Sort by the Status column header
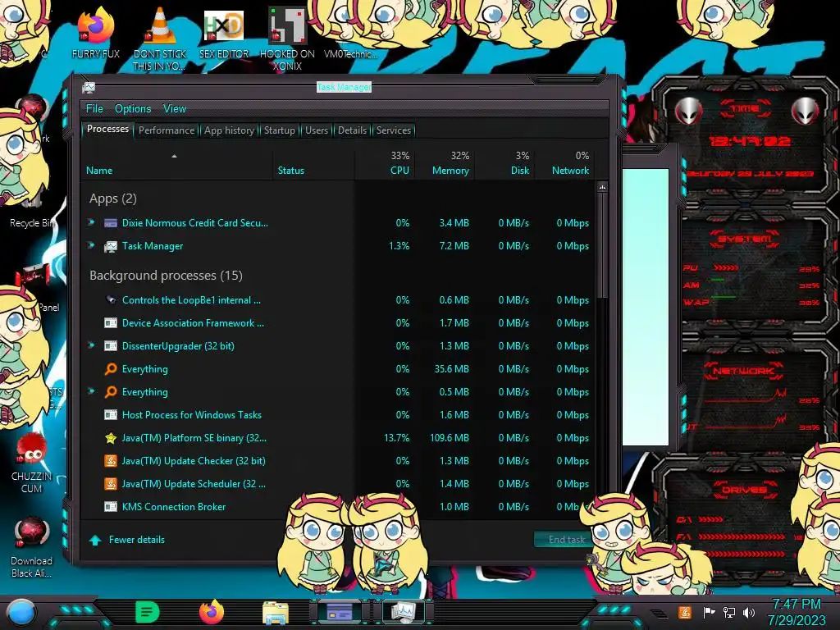Screen dimensions: 840x630 (x=313, y=163)
